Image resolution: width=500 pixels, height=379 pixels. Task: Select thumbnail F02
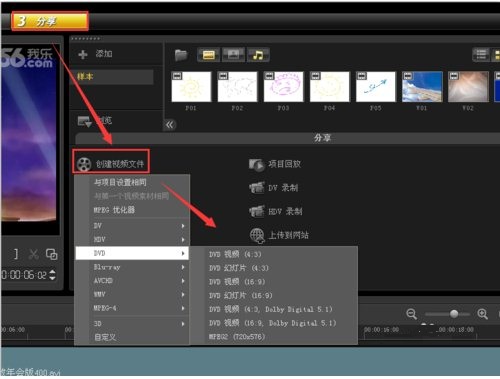[237, 87]
